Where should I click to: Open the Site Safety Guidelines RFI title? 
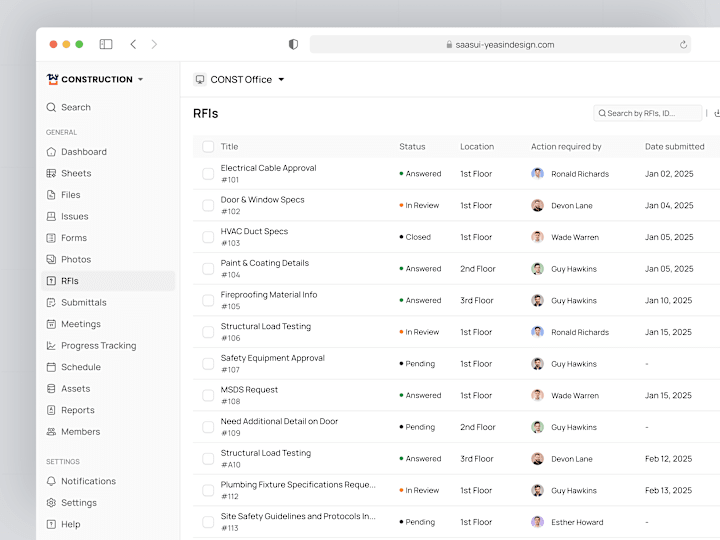[x=298, y=516]
